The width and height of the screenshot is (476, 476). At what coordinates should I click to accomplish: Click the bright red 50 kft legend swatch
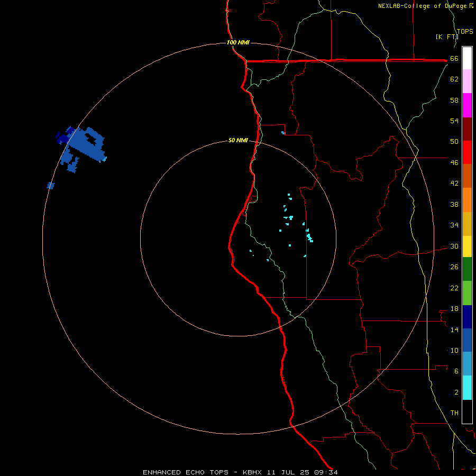tap(467, 152)
